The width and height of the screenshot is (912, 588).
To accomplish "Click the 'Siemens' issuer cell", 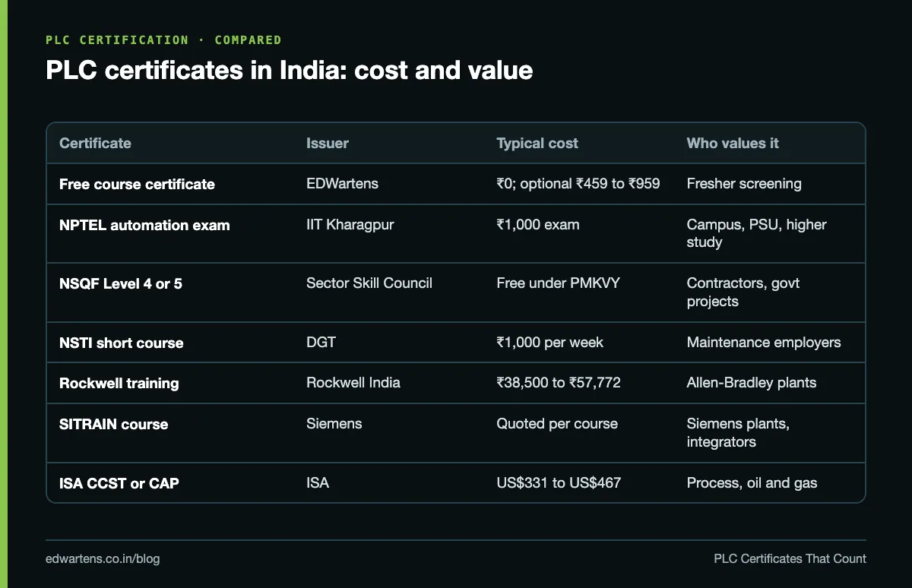I will click(334, 424).
